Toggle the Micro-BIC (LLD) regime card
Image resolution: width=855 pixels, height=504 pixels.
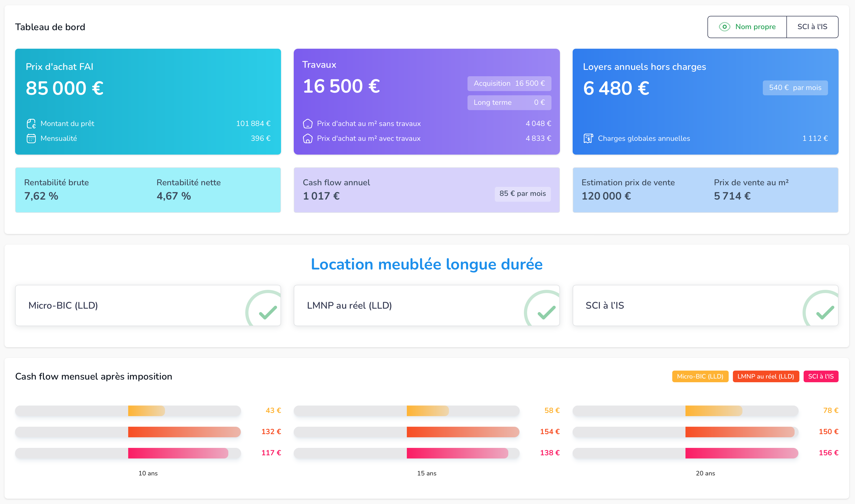(148, 305)
